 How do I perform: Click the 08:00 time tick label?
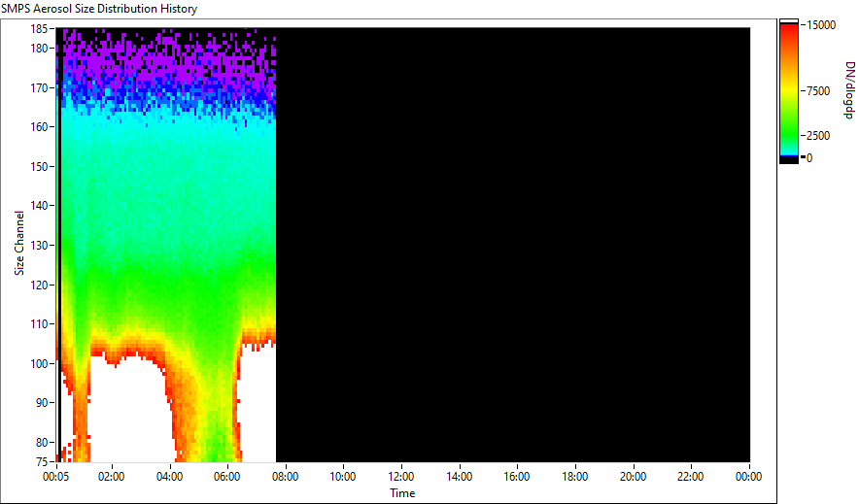[x=285, y=477]
